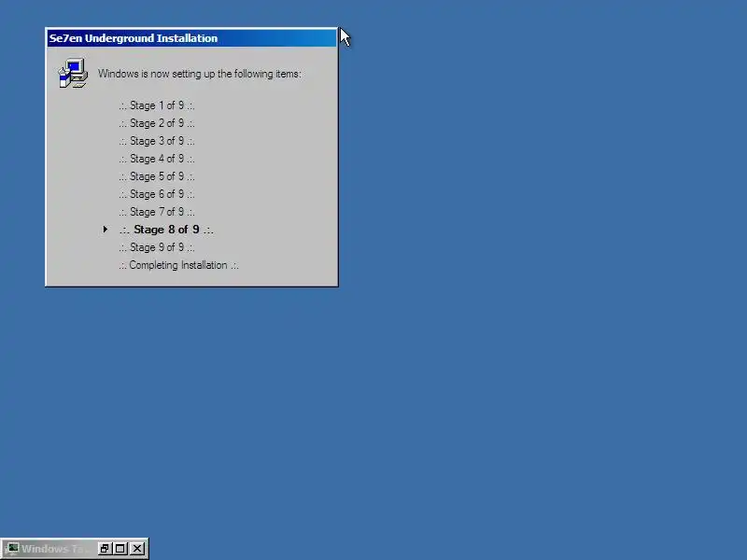Select the 'Stage 9 of 9' line
Screen dimensions: 747x560
click(x=157, y=247)
